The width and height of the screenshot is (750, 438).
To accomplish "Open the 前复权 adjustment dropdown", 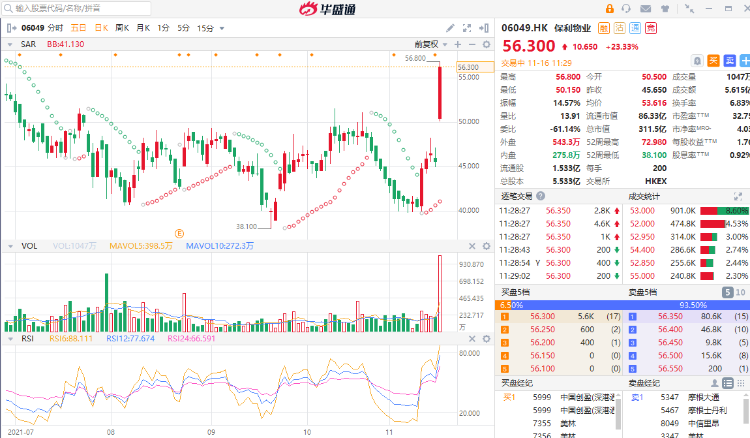I will pos(430,44).
